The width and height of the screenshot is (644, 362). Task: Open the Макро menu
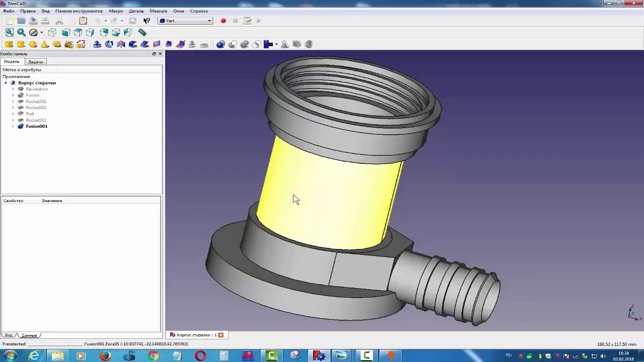pos(116,11)
